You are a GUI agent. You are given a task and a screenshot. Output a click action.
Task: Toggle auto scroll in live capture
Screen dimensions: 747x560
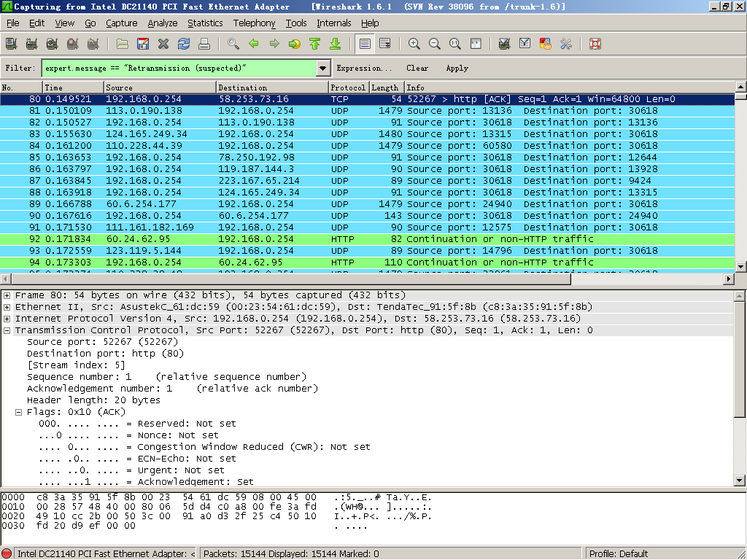coord(385,44)
